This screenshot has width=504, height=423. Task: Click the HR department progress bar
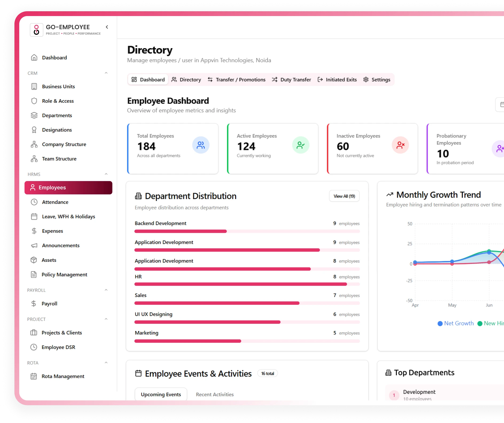tap(247, 284)
